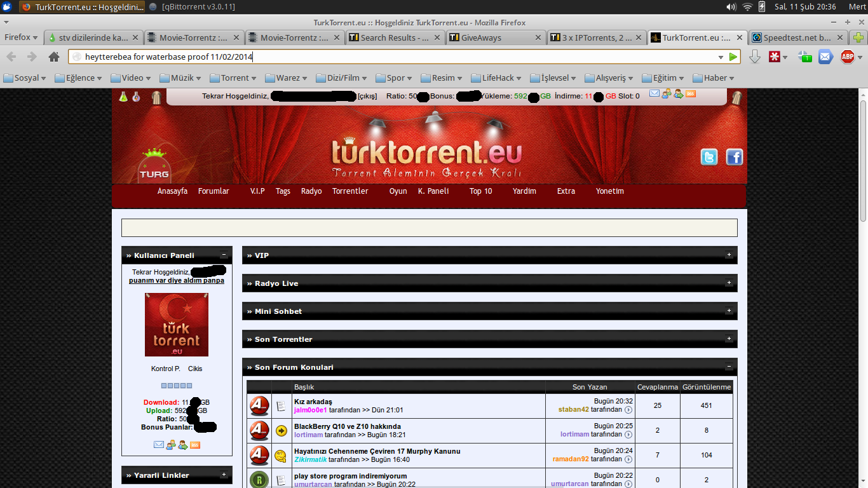Open Forumlar in site navigation
This screenshot has height=488, width=868.
pyautogui.click(x=214, y=191)
